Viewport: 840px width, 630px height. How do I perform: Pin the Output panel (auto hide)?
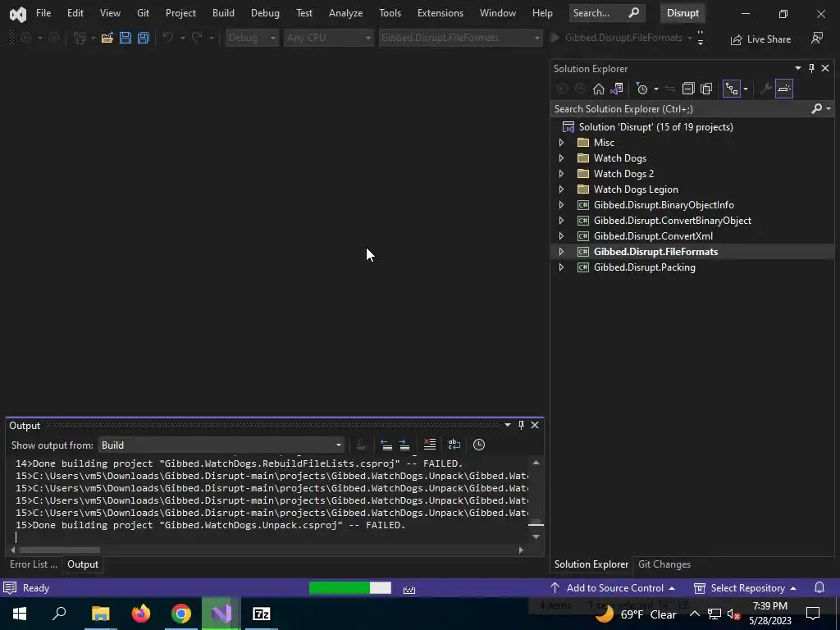[521, 425]
